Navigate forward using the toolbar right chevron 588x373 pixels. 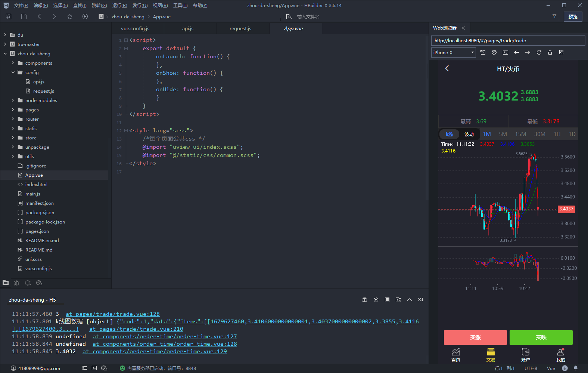pos(55,16)
